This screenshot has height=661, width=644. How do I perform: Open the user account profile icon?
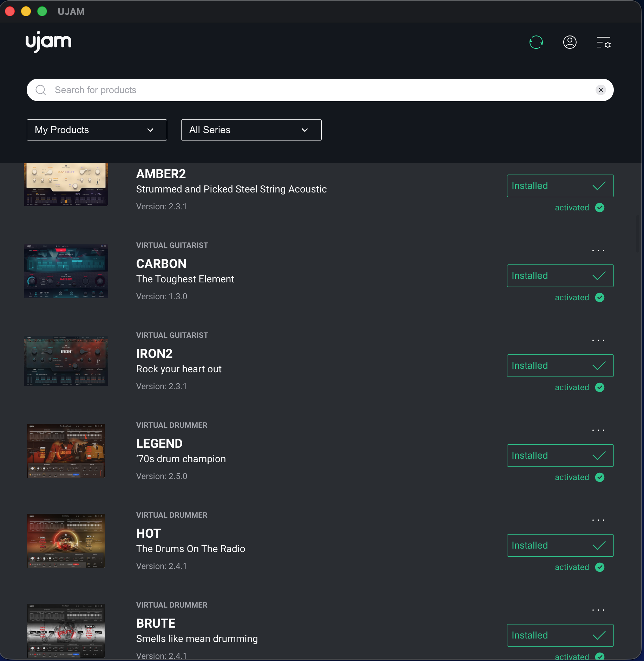tap(570, 42)
